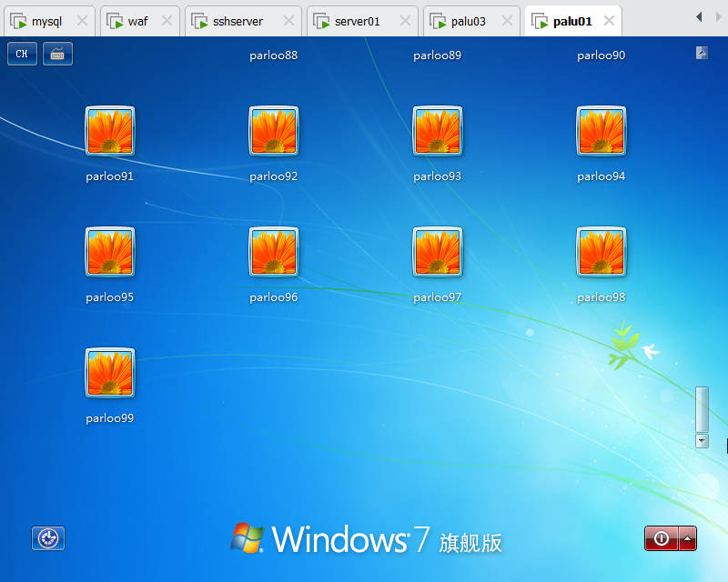Viewport: 728px width, 582px height.
Task: Click the red shut down power button
Action: point(661,538)
